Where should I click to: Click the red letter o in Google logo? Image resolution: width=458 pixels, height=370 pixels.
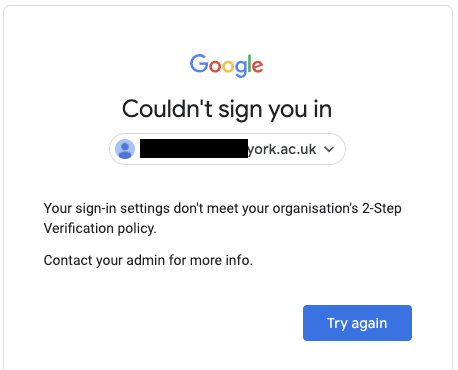coord(215,66)
